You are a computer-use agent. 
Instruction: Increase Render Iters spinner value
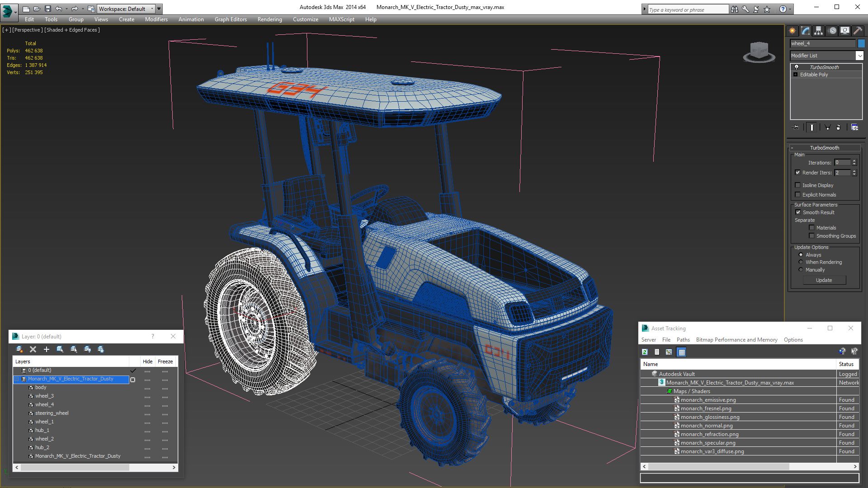pos(854,171)
